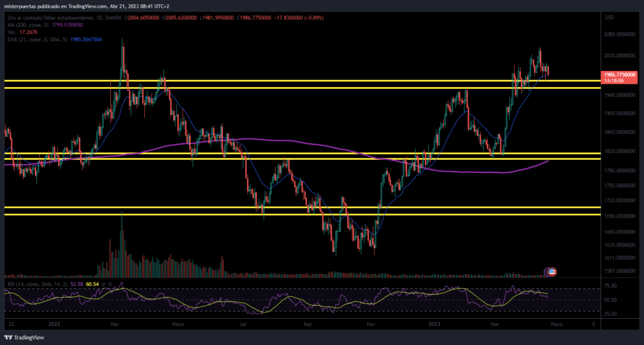Click the US flag event marker icon

[552, 272]
